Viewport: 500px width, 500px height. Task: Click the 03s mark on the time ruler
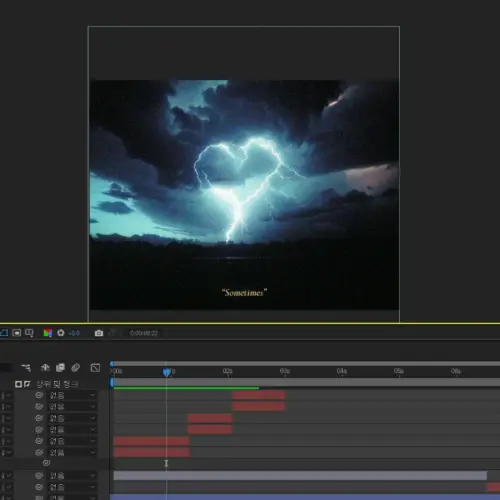tap(285, 371)
